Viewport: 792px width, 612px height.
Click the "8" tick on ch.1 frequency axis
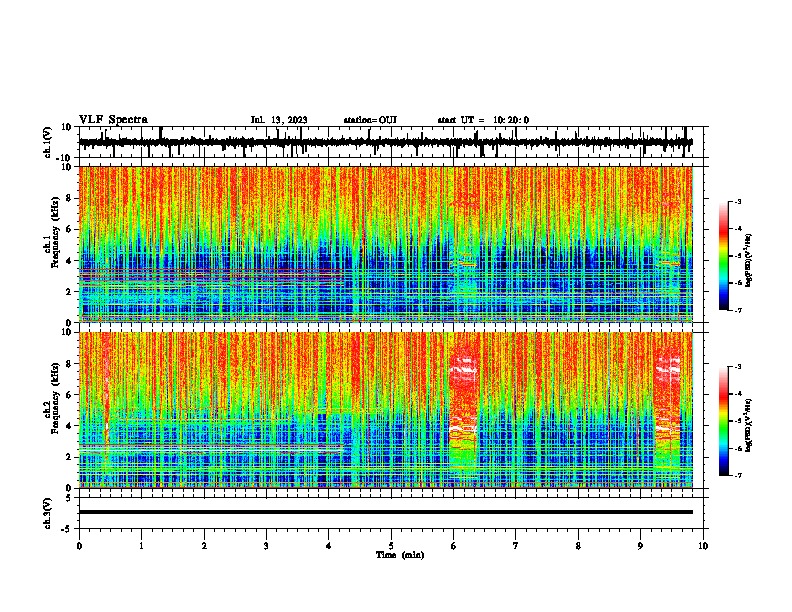click(x=69, y=198)
